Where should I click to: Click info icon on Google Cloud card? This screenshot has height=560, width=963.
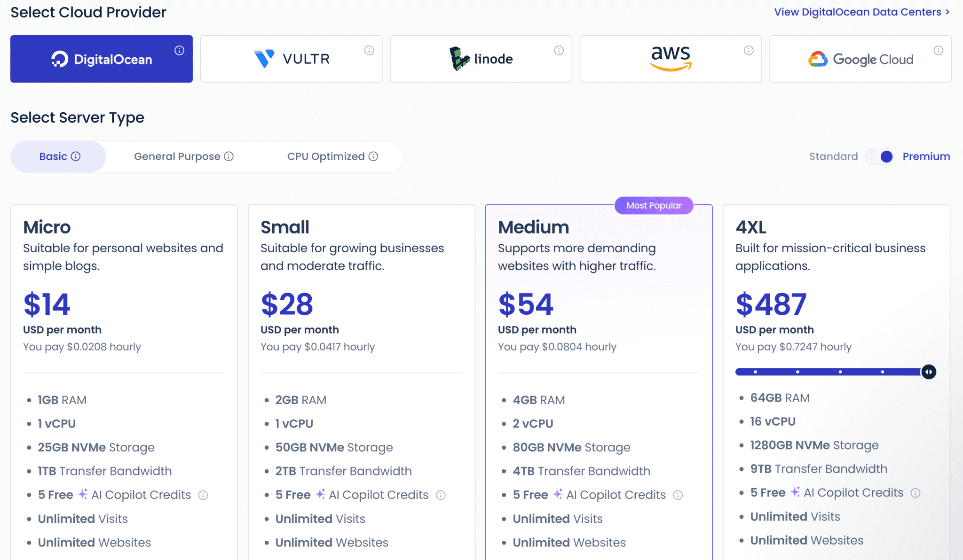tap(938, 50)
